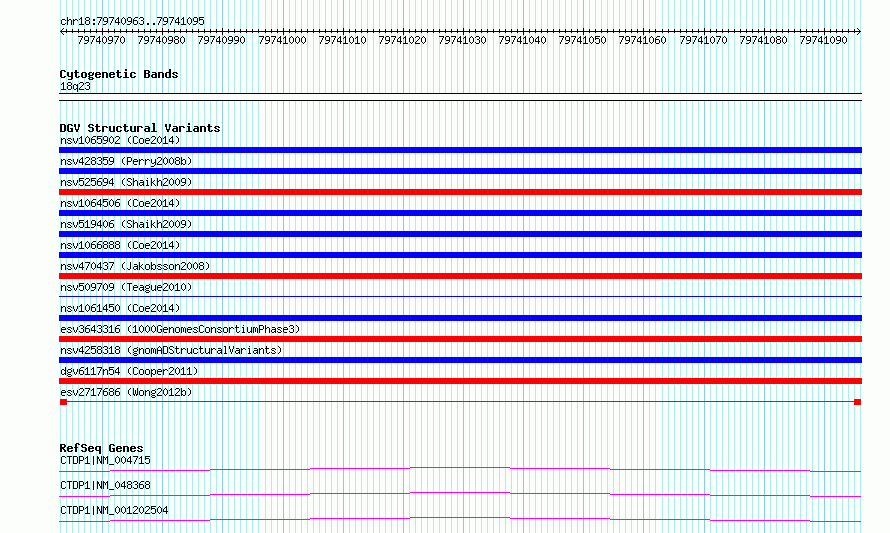This screenshot has width=890, height=533.
Task: Open transcript CTDP1|NM_004715 label
Action: 105,460
